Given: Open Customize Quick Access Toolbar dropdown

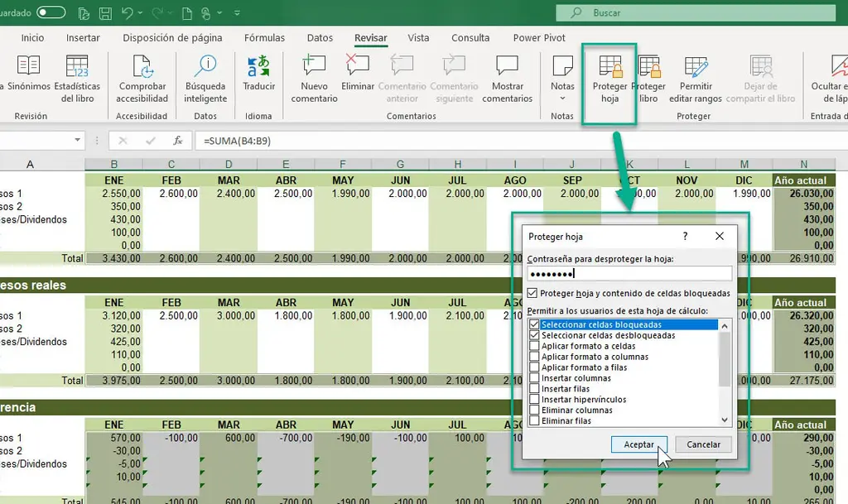Looking at the screenshot, I should click(x=238, y=13).
